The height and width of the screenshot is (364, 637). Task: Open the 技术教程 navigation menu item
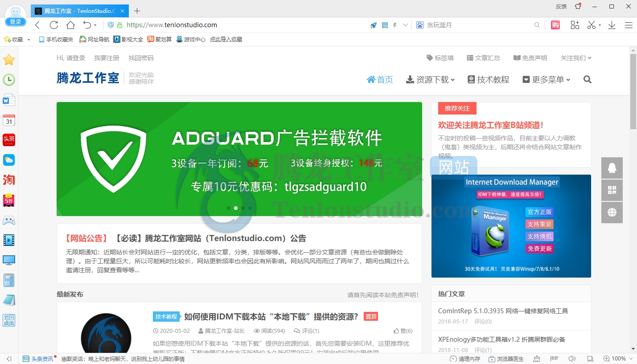coord(489,80)
